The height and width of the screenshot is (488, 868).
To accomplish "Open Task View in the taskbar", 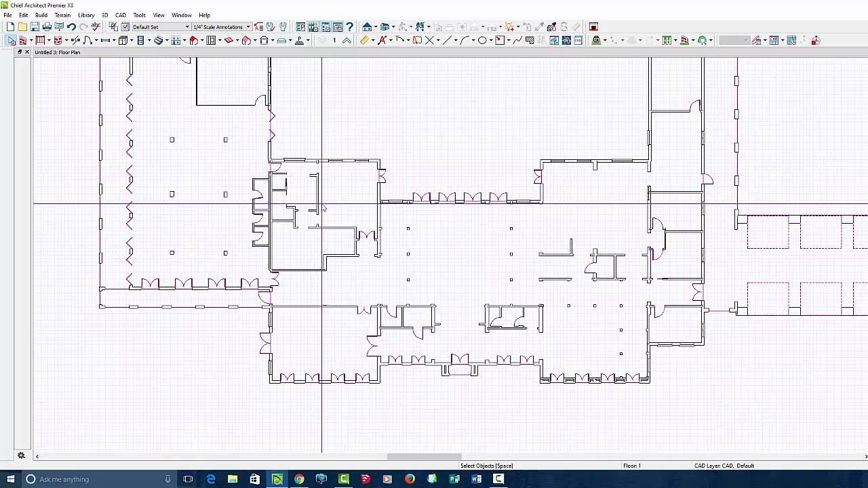I will (x=188, y=479).
